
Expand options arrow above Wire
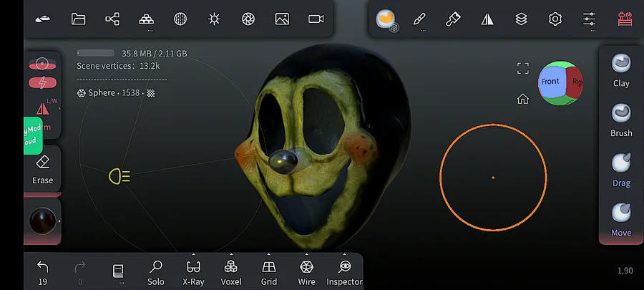[306, 254]
